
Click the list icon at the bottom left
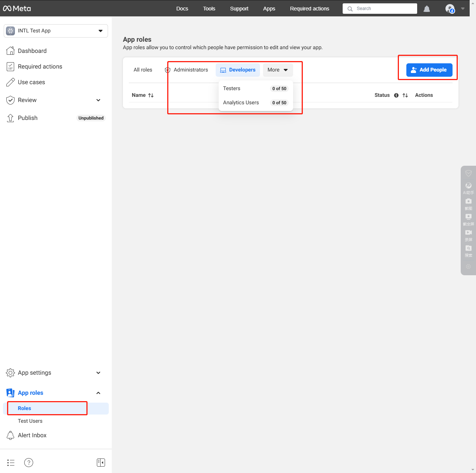point(10,462)
